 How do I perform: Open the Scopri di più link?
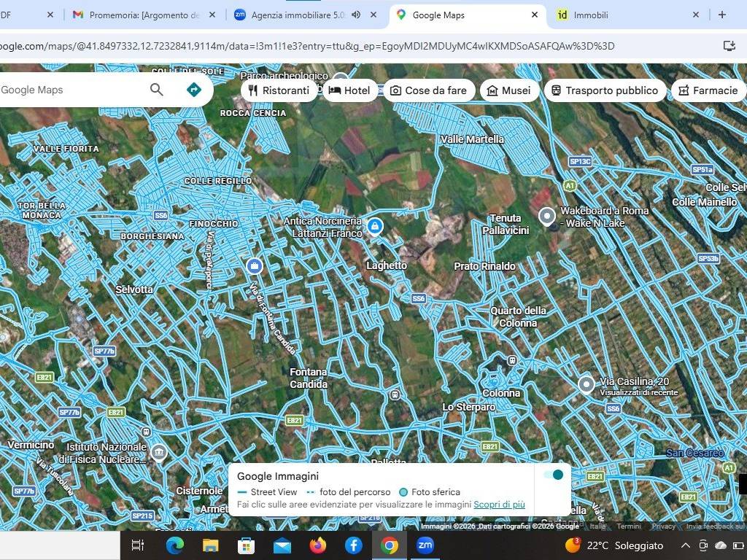pos(499,505)
